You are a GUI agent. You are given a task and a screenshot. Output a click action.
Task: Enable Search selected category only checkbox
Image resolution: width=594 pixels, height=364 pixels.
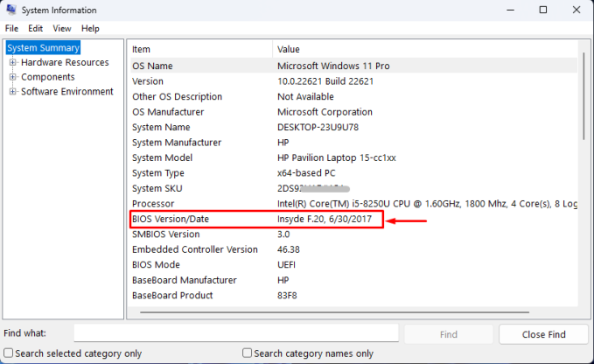point(8,353)
